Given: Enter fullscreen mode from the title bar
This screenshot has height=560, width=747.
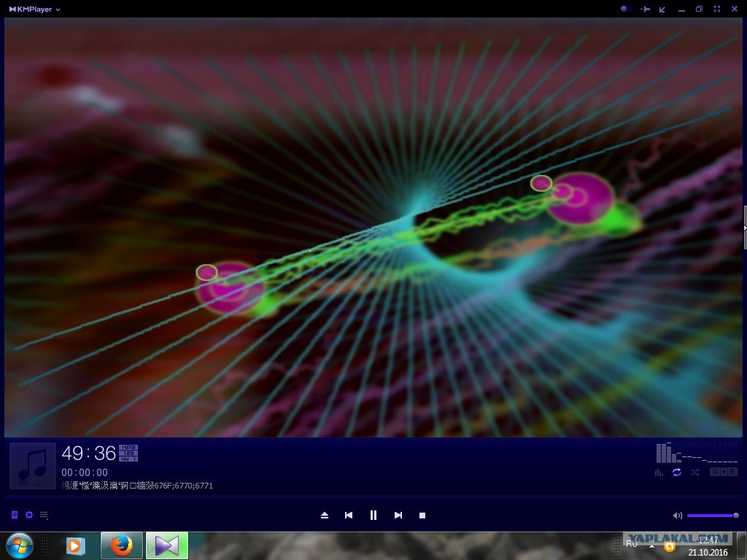Looking at the screenshot, I should 717,9.
